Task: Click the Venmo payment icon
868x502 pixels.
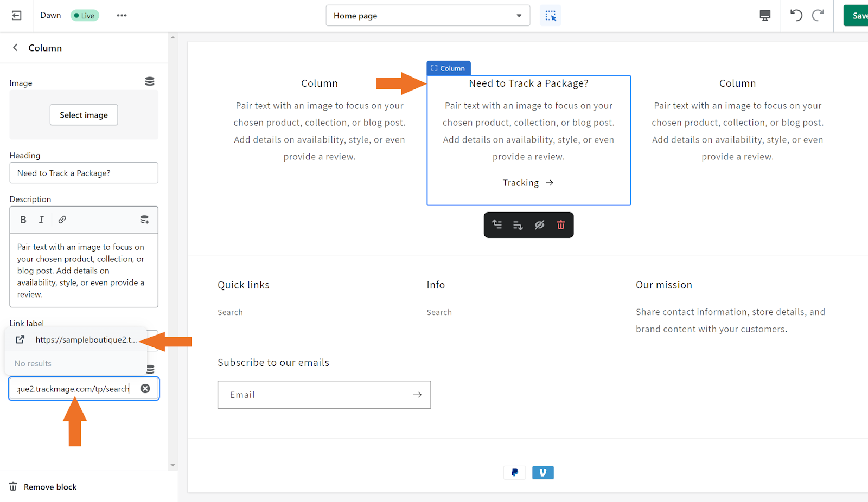Action: tap(543, 473)
